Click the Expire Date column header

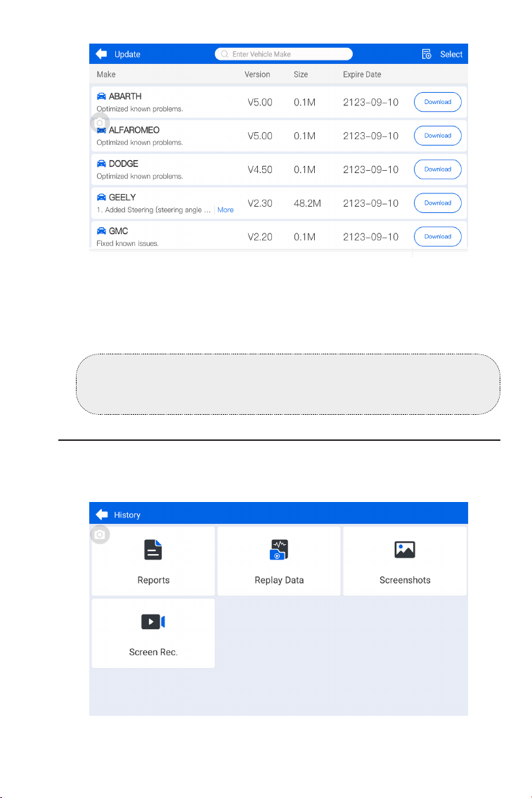(362, 75)
